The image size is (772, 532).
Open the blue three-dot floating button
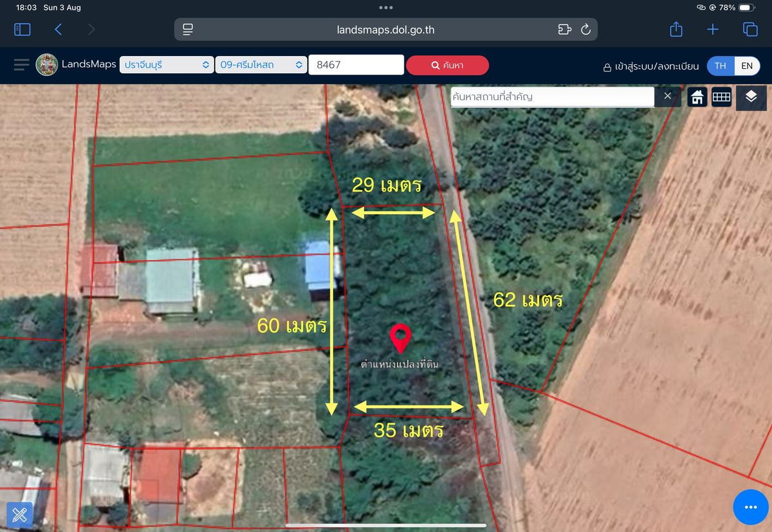[751, 507]
